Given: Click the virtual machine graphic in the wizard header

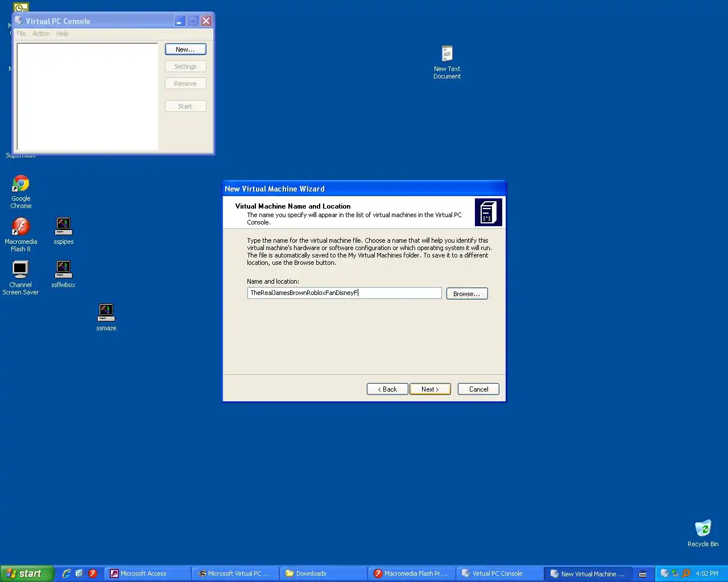Looking at the screenshot, I should [489, 212].
